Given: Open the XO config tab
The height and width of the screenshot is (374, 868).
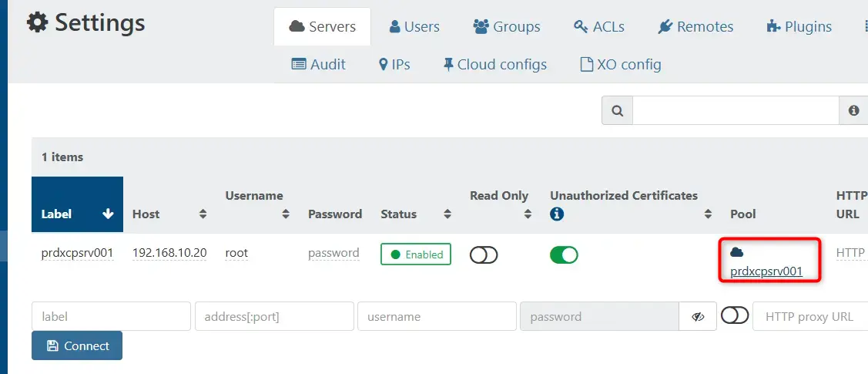Looking at the screenshot, I should click(x=620, y=65).
